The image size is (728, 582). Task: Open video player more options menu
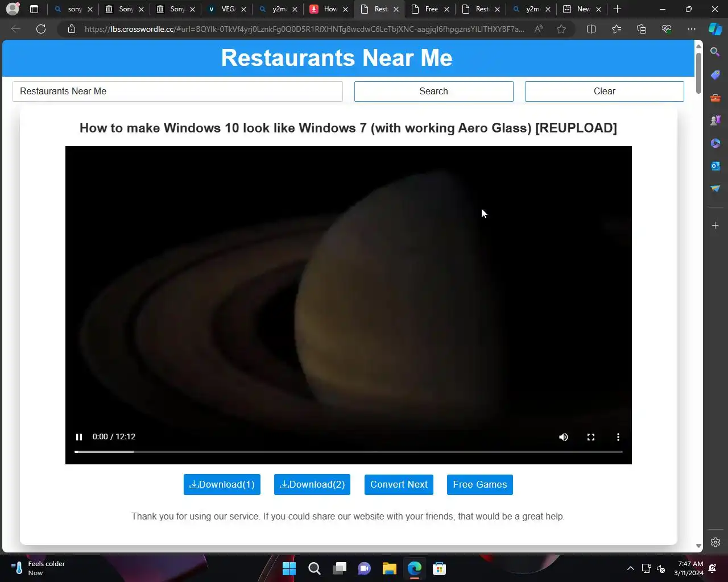(618, 437)
